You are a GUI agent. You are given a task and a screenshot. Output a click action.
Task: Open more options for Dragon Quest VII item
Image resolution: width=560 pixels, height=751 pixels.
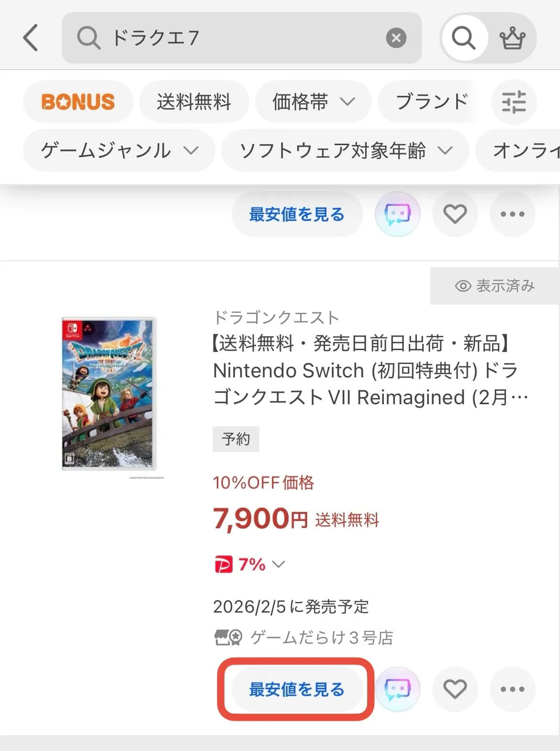coord(512,689)
